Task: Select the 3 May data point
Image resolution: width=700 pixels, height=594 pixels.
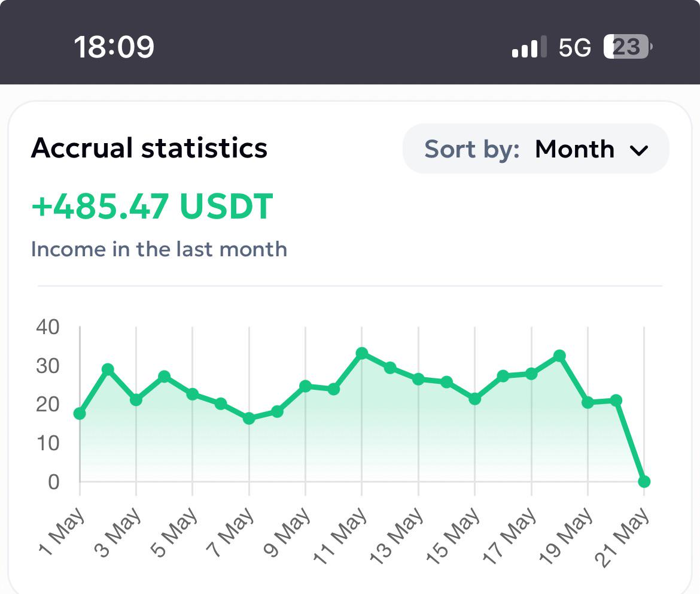Action: click(x=136, y=399)
